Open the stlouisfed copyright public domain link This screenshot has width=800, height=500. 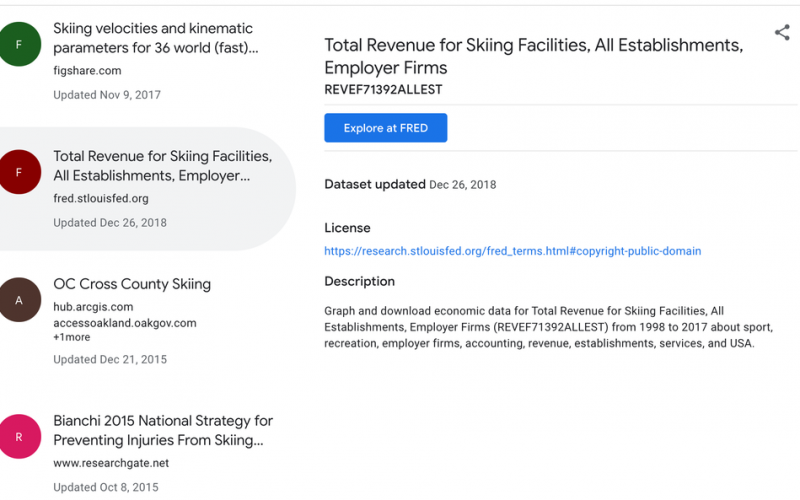(x=513, y=251)
